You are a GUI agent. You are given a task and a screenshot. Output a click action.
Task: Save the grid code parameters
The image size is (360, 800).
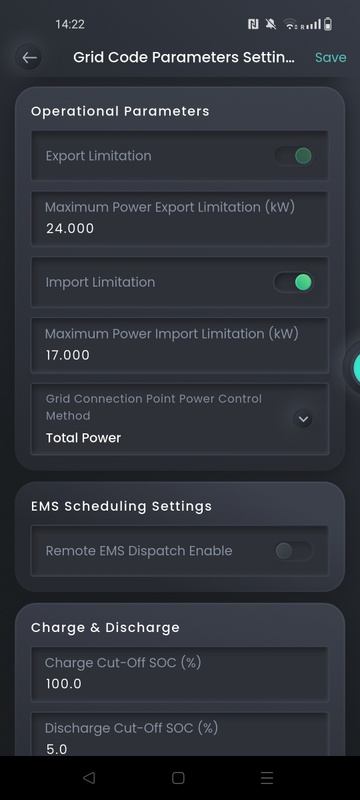330,58
